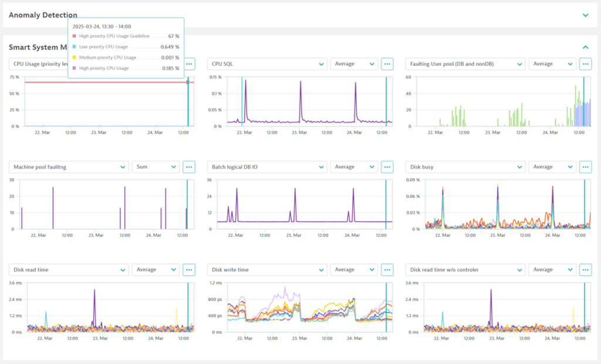The width and height of the screenshot is (601, 364).
Task: Open the Disk write time metric dropdown
Action: [x=267, y=270]
